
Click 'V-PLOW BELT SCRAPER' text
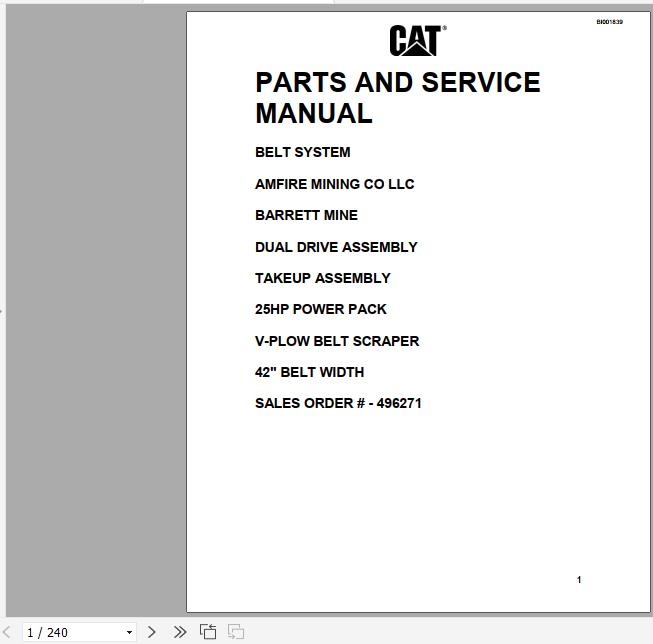337,341
